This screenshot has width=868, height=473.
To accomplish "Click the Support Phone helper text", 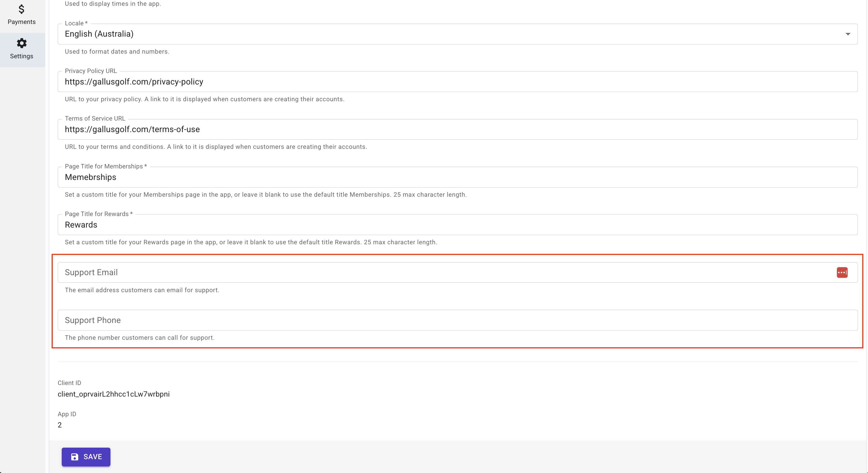I will [x=140, y=337].
